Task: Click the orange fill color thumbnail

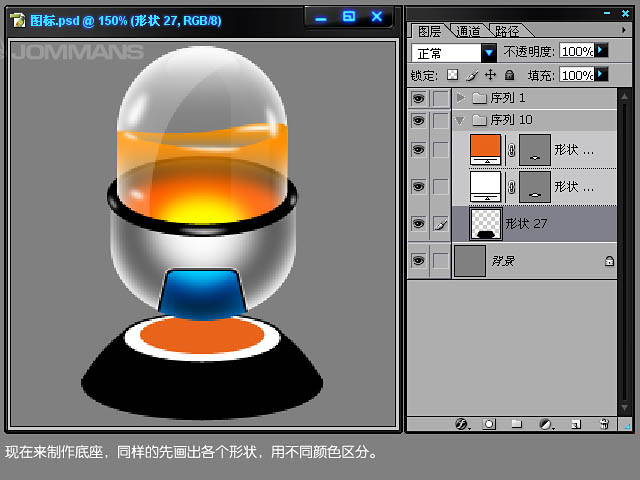Action: point(485,149)
